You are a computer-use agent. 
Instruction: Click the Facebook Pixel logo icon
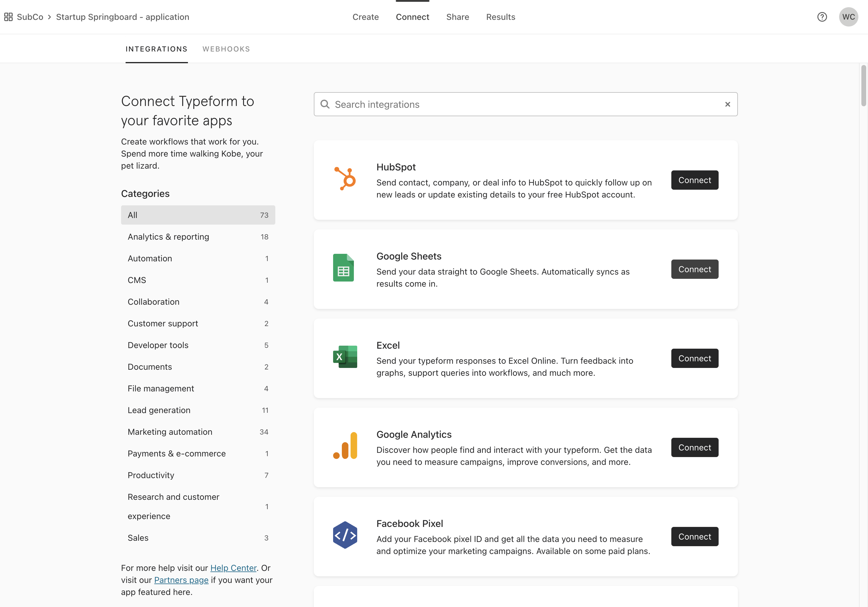point(345,535)
